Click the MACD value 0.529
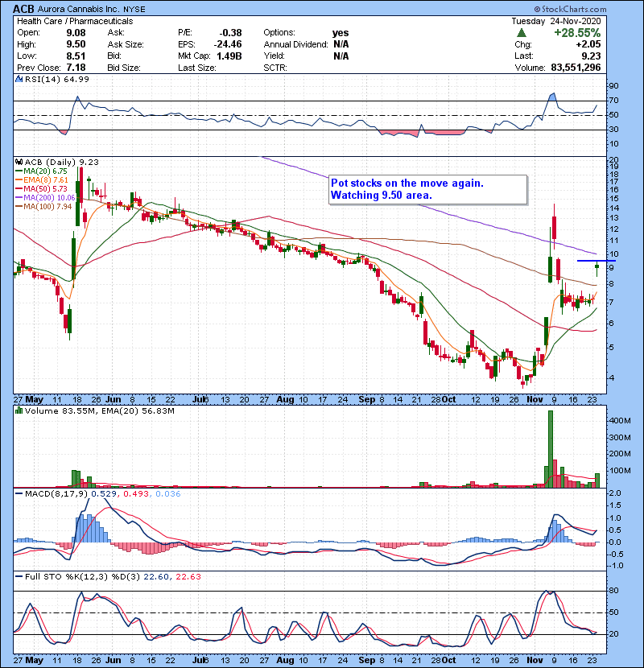Image resolution: width=644 pixels, height=668 pixels. point(105,494)
